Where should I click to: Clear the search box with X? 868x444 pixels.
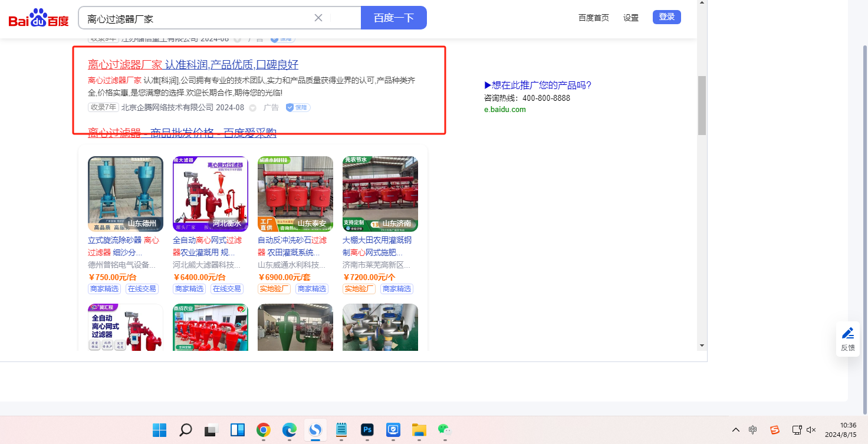tap(318, 18)
